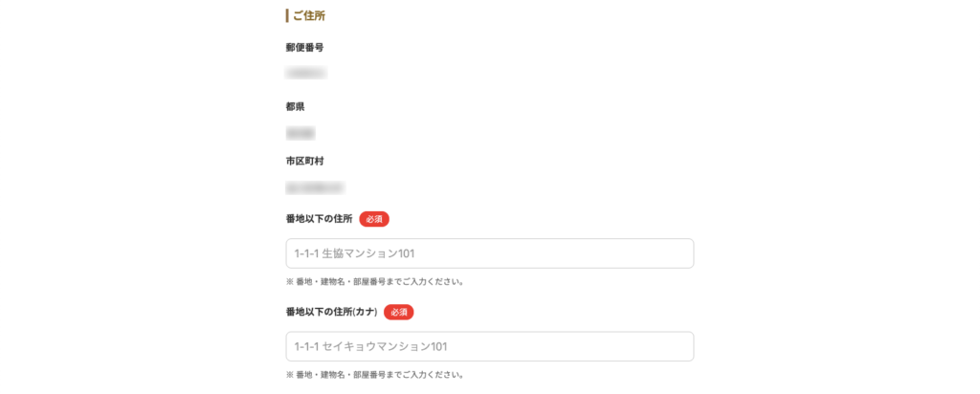
Task: Click the 市区町村 label
Action: click(x=305, y=161)
